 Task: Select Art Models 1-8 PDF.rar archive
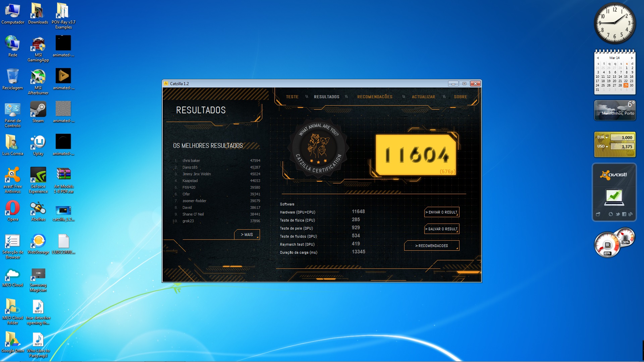pos(63,180)
